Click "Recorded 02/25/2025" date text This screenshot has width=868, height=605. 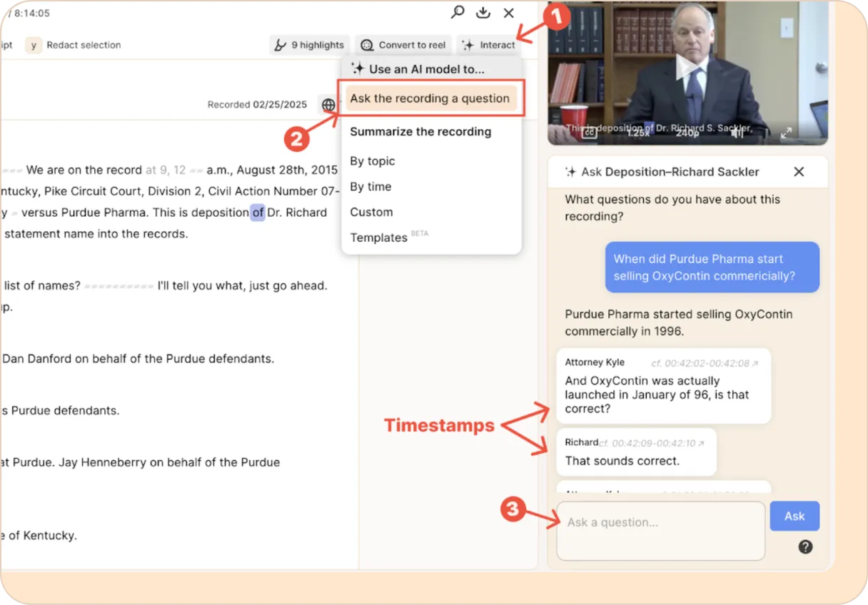tap(258, 105)
